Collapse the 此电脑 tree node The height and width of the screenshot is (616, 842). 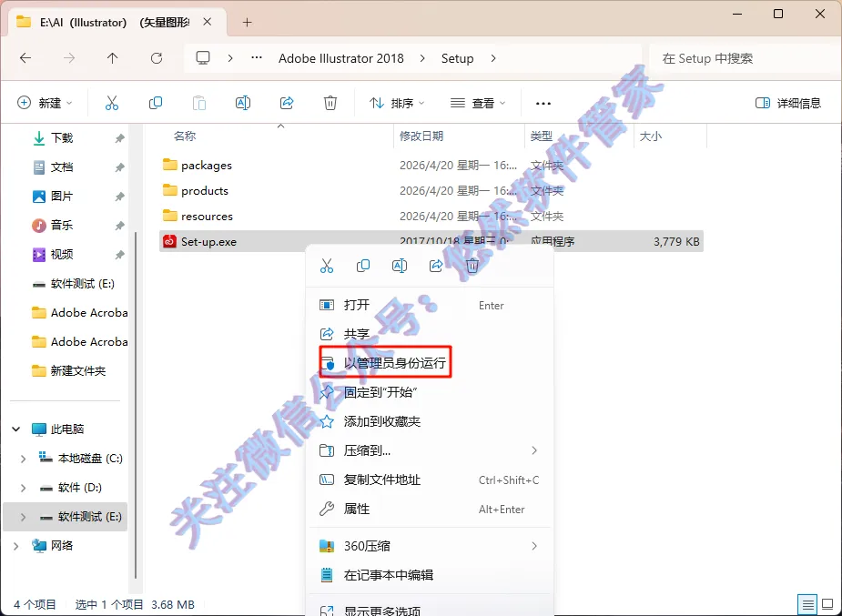point(16,429)
